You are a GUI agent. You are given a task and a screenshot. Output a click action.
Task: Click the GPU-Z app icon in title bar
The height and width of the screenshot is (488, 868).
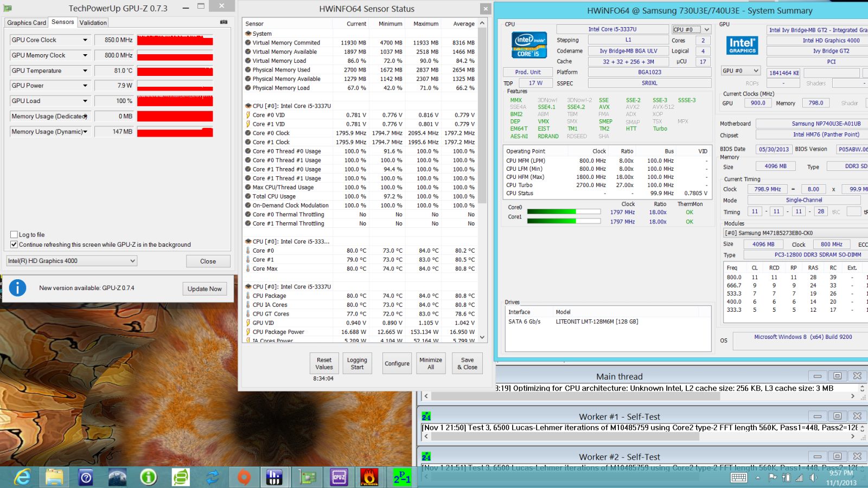pos(8,8)
